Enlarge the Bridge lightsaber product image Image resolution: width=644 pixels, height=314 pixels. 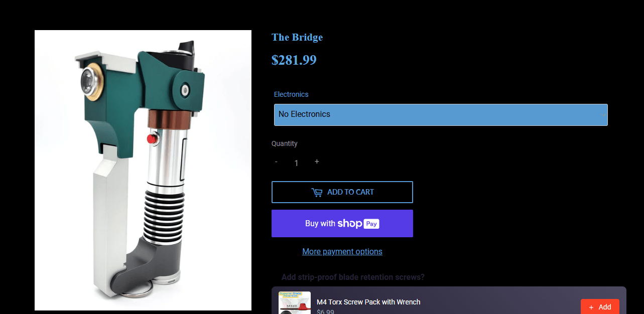[143, 170]
